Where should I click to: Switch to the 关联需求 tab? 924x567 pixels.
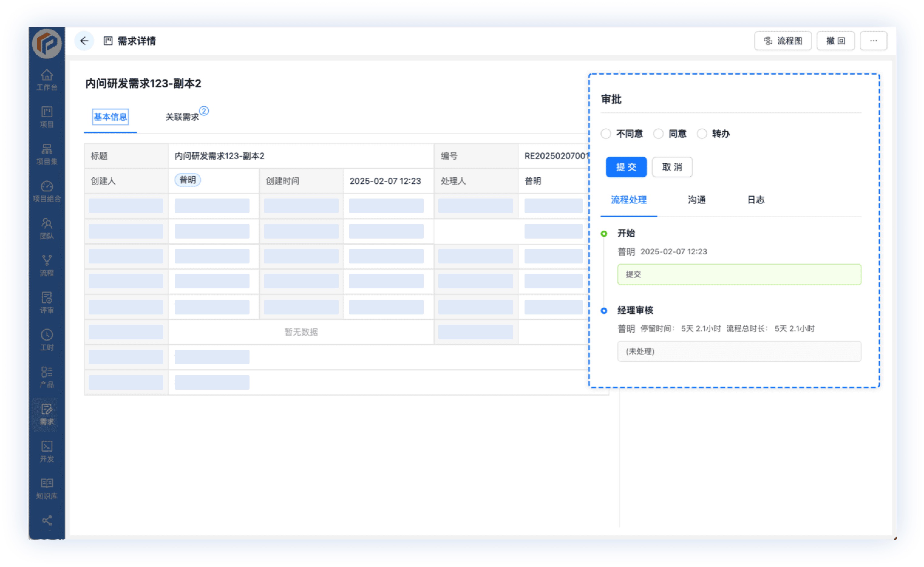[x=182, y=117]
